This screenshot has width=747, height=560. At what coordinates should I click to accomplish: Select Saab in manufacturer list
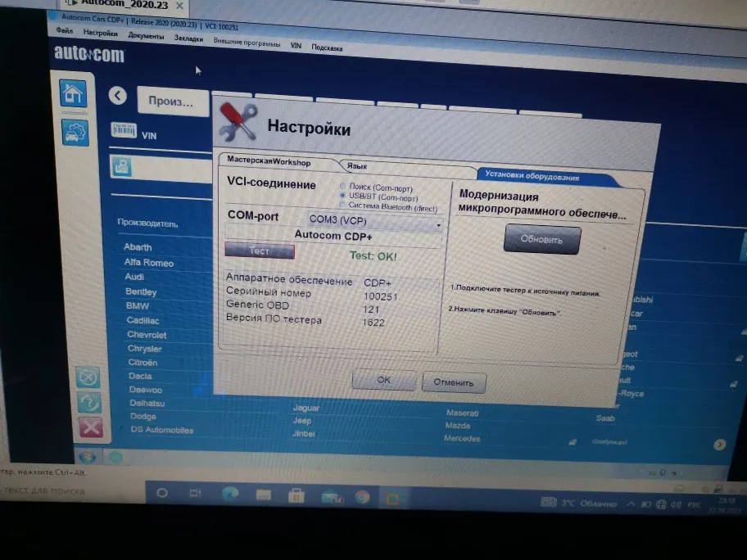click(605, 418)
